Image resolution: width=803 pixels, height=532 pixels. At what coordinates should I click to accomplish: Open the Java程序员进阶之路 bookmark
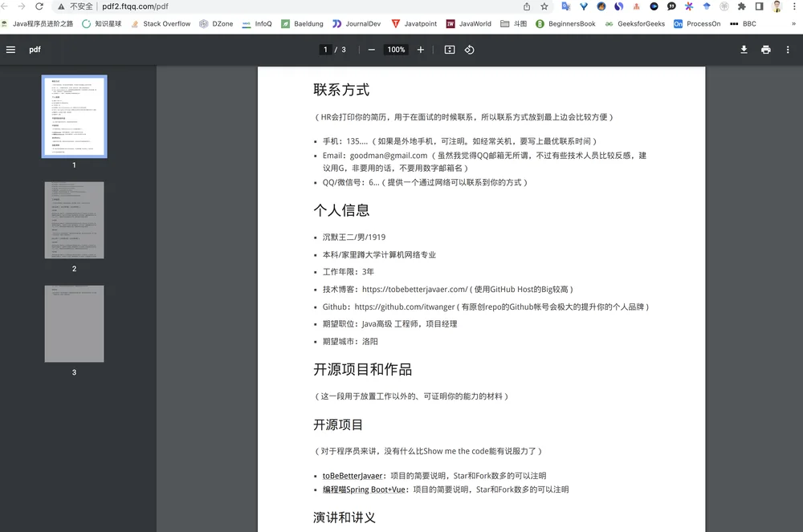coord(37,23)
